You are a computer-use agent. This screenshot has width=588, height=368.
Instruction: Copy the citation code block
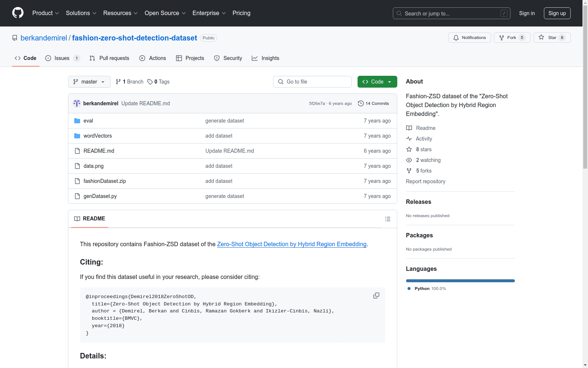point(376,296)
